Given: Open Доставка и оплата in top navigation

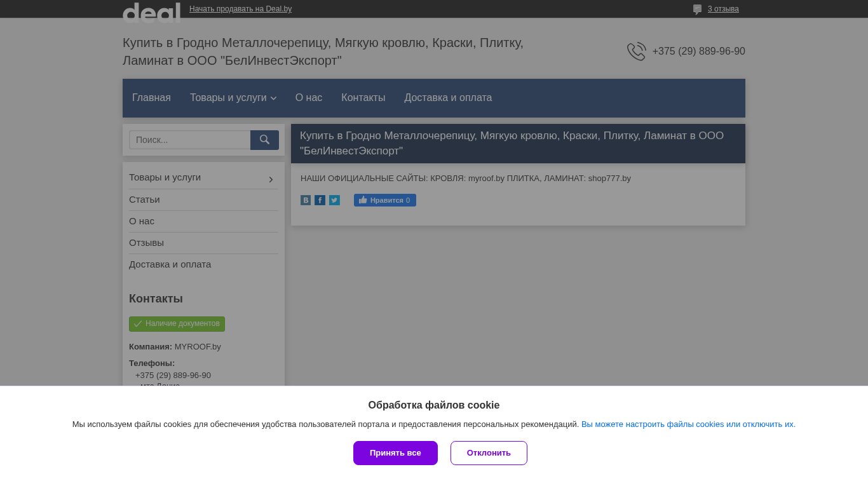Looking at the screenshot, I should 448,98.
